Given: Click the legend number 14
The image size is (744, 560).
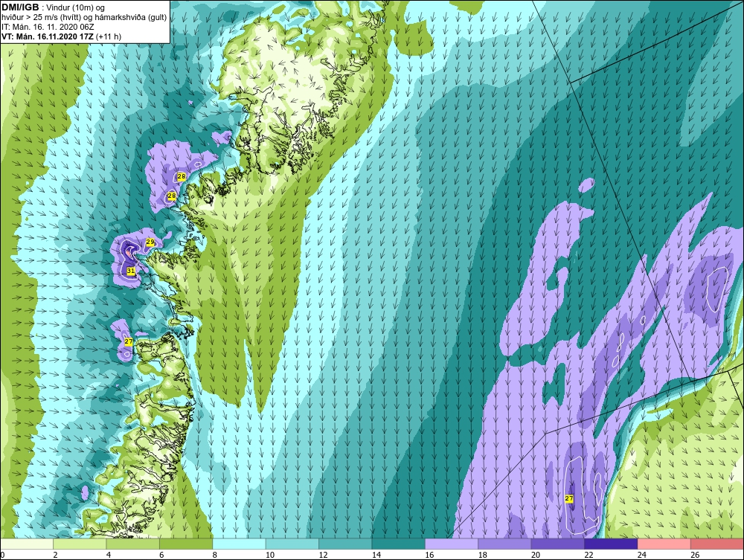Looking at the screenshot, I should pos(376,555).
